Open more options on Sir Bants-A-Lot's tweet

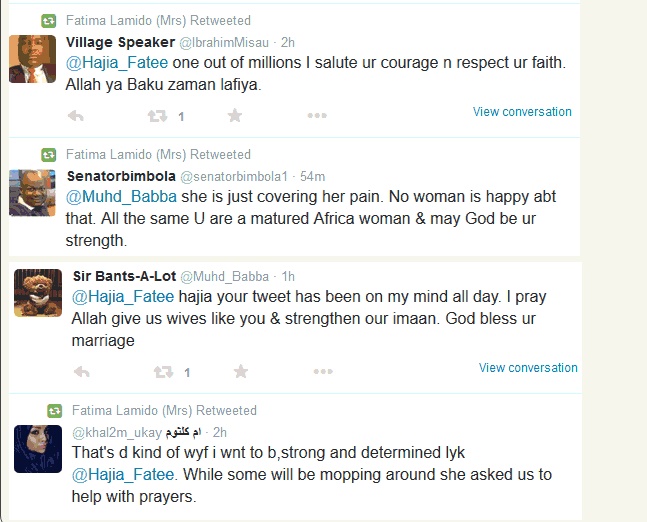click(x=322, y=372)
